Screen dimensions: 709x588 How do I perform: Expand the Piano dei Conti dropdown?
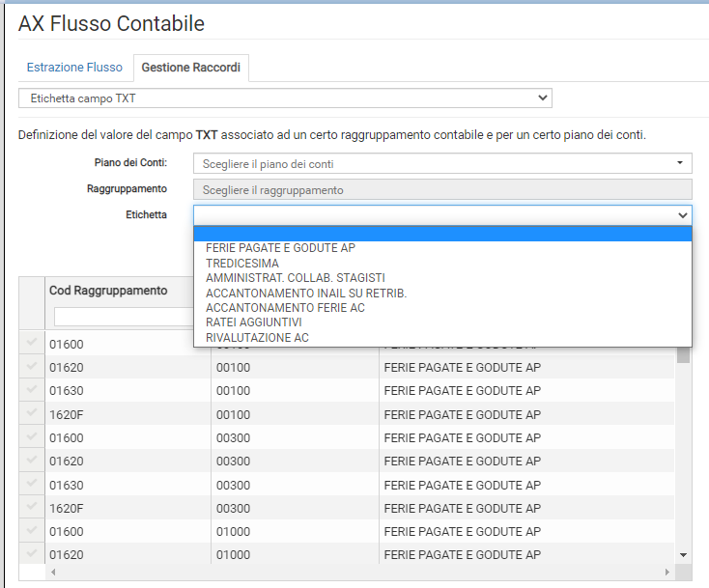tap(442, 164)
